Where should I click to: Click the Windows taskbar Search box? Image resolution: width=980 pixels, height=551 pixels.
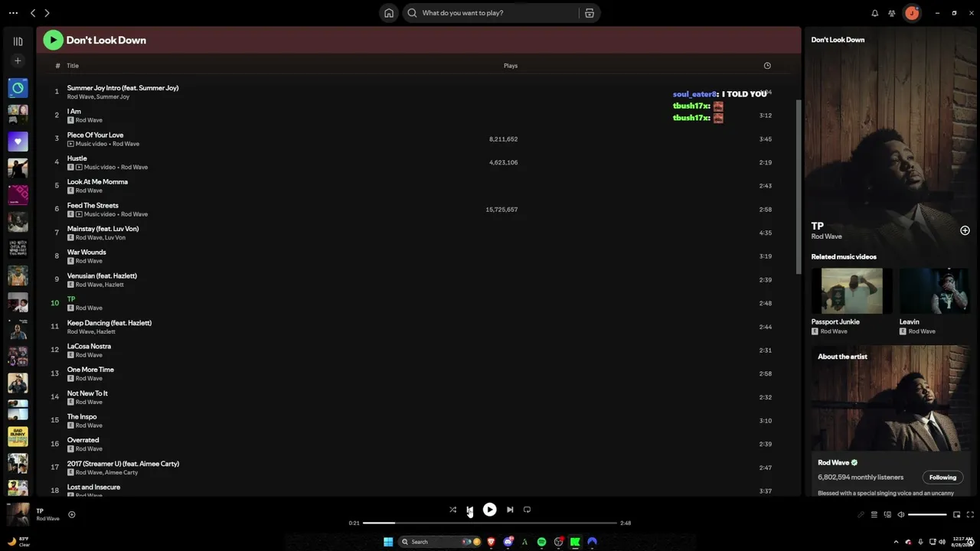click(440, 542)
